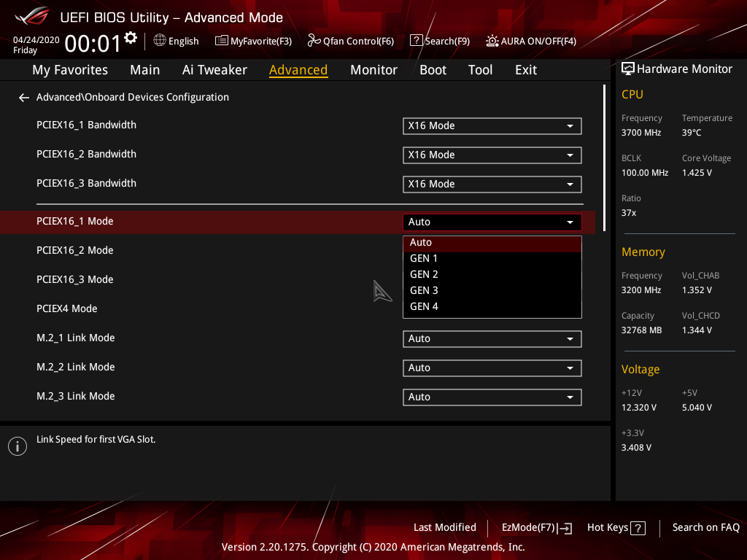The image size is (747, 560).
Task: Click the Core Voltage 1.425 V value
Action: point(697,173)
